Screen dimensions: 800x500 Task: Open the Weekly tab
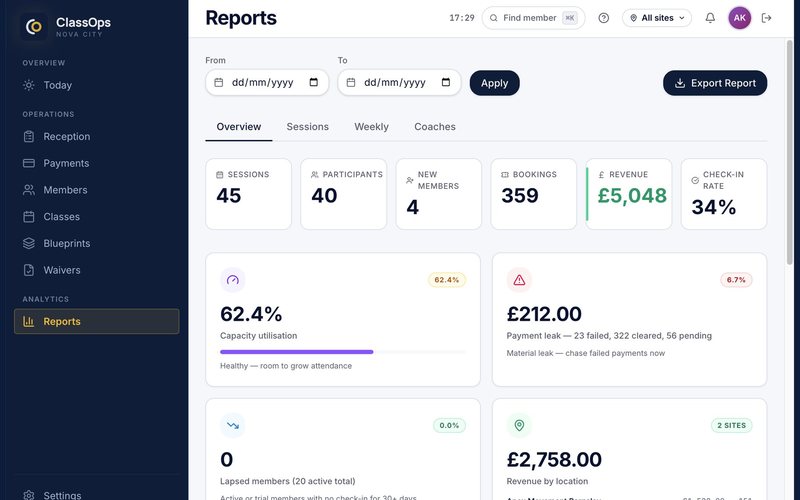[x=371, y=127]
